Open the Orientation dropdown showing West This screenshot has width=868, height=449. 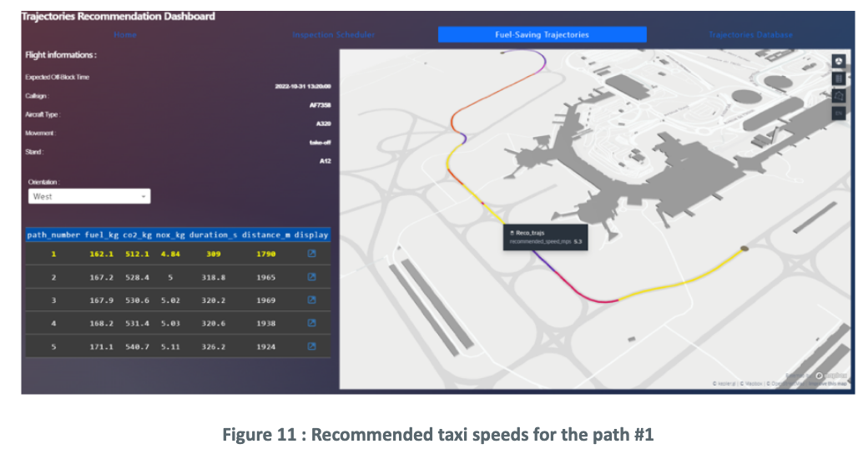point(89,196)
